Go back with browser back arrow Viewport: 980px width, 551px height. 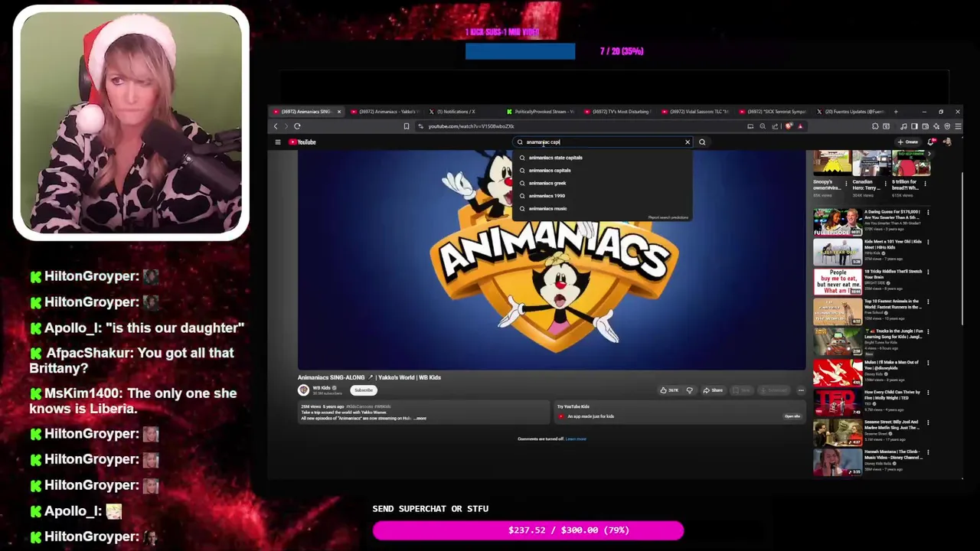[x=276, y=126]
